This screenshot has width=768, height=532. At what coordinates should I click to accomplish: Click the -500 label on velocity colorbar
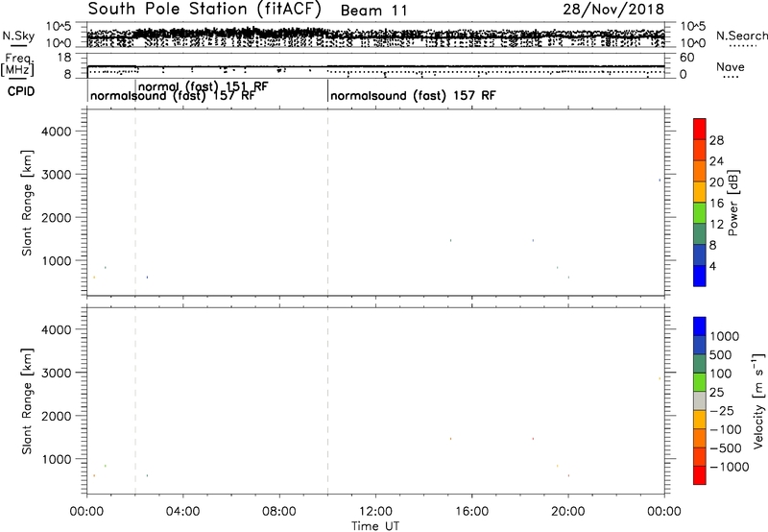click(x=726, y=447)
